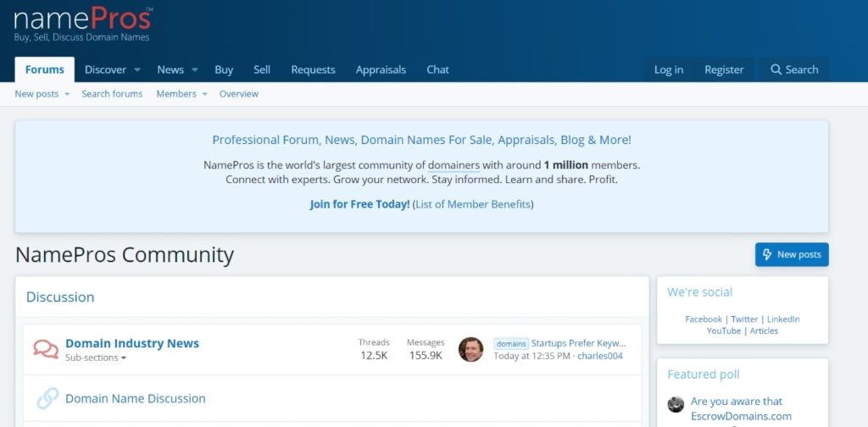868x427 pixels.
Task: Open Search with the magnifier icon
Action: pyautogui.click(x=776, y=69)
